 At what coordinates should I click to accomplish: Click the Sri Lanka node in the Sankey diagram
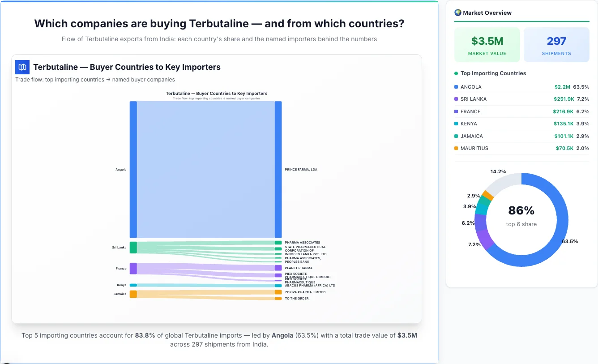tap(133, 247)
